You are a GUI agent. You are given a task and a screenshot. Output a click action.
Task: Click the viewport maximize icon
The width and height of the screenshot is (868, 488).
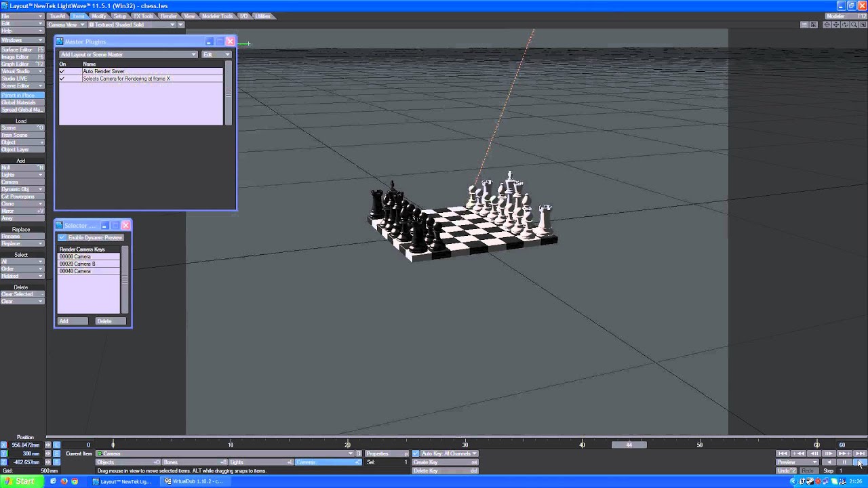pos(863,24)
